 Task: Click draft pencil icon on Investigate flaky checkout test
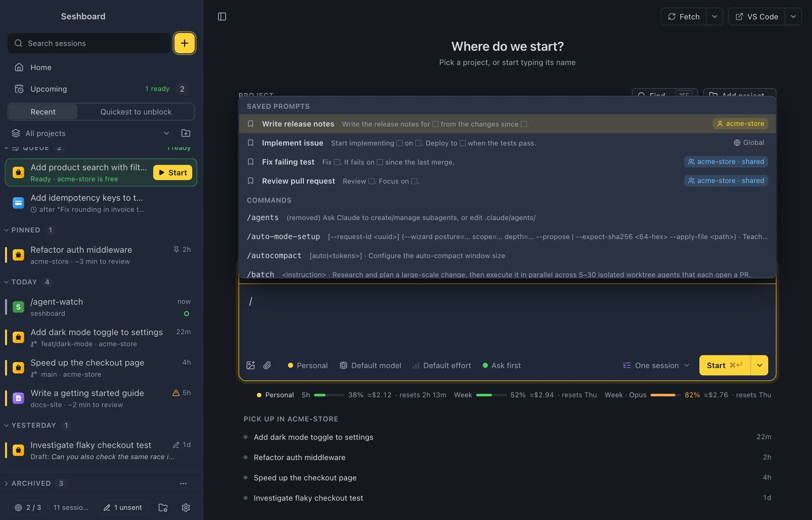tap(176, 445)
